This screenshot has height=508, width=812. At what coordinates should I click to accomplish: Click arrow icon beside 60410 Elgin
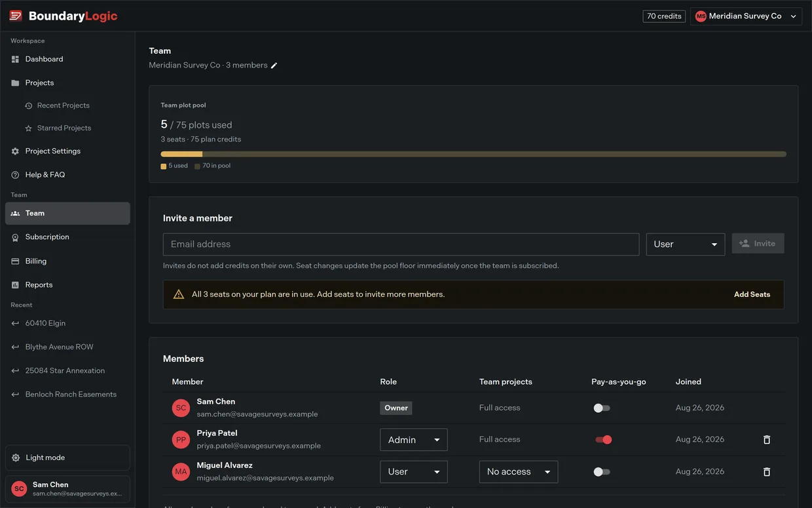click(x=15, y=324)
